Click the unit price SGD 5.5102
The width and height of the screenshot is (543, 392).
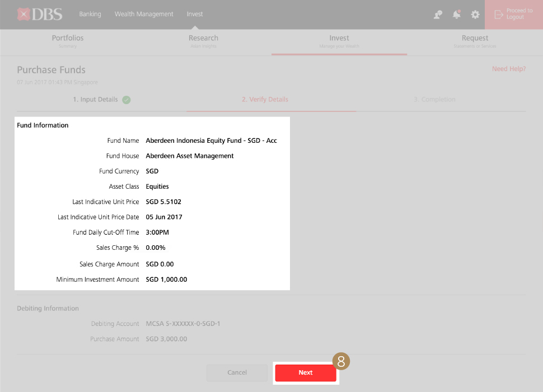click(163, 202)
